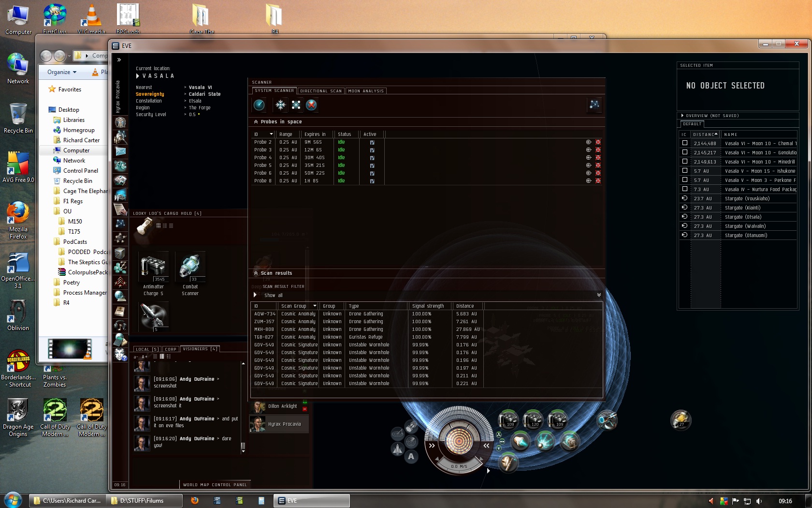The height and width of the screenshot is (508, 812).
Task: Open the HUD scanner radar button
Action: point(411,441)
